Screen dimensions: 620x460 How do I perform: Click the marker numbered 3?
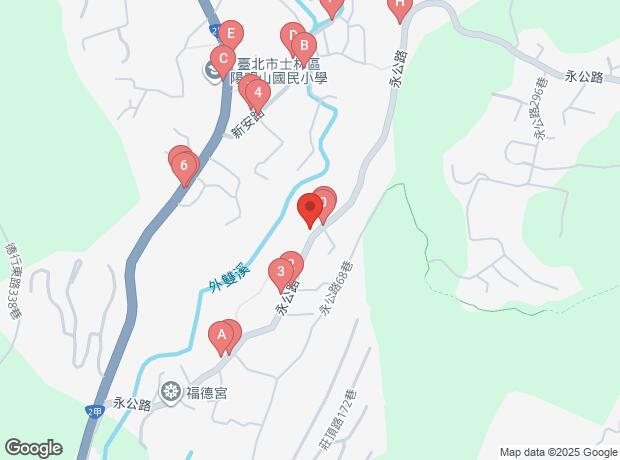(281, 272)
